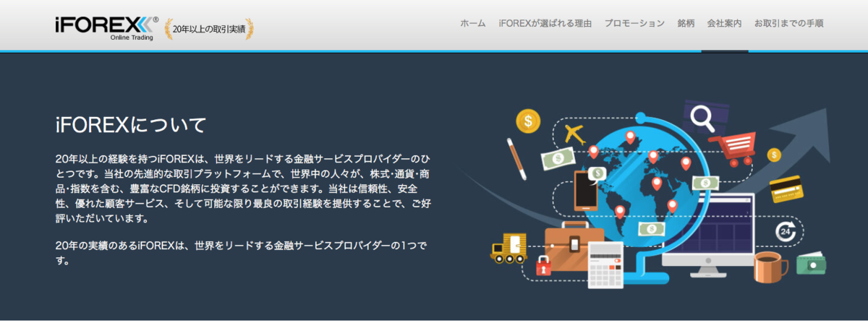Click the yellow credit card icon
The width and height of the screenshot is (868, 336).
(787, 189)
